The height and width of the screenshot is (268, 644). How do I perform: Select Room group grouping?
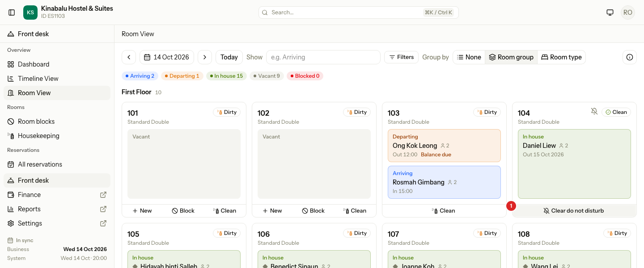tap(511, 57)
